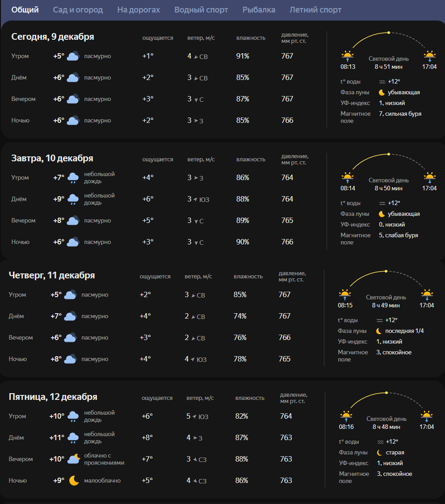This screenshot has height=504, width=445.
Task: Click +11° temperature on 12 декабря Днём
Action: [x=57, y=438]
